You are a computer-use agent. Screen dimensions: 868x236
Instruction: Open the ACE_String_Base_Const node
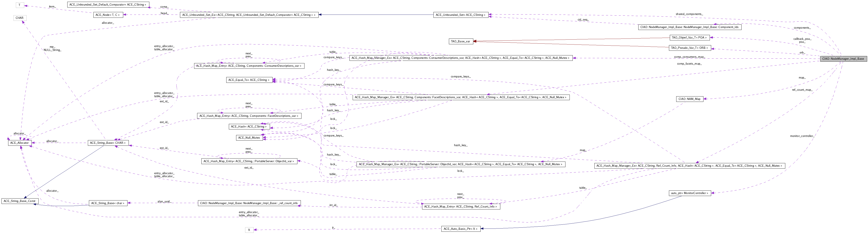tap(19, 201)
